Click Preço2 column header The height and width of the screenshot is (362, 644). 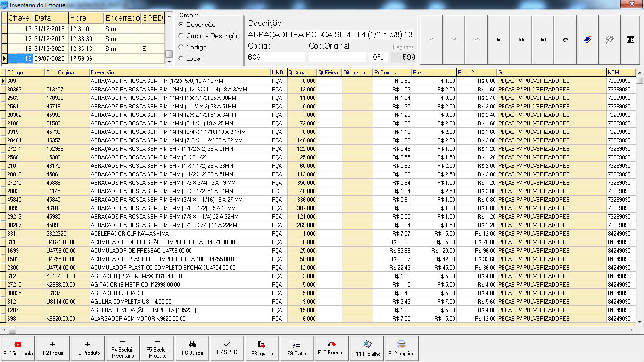[x=477, y=73]
